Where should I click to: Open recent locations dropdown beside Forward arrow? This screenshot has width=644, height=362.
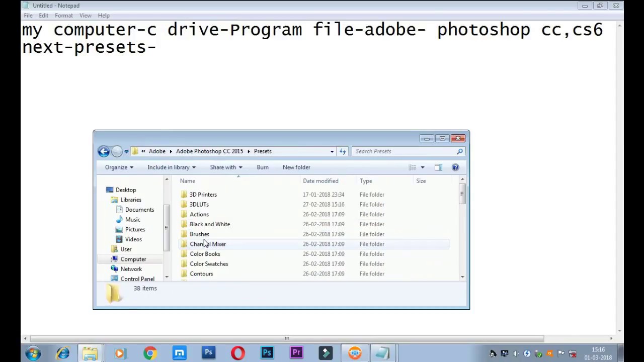pos(126,151)
